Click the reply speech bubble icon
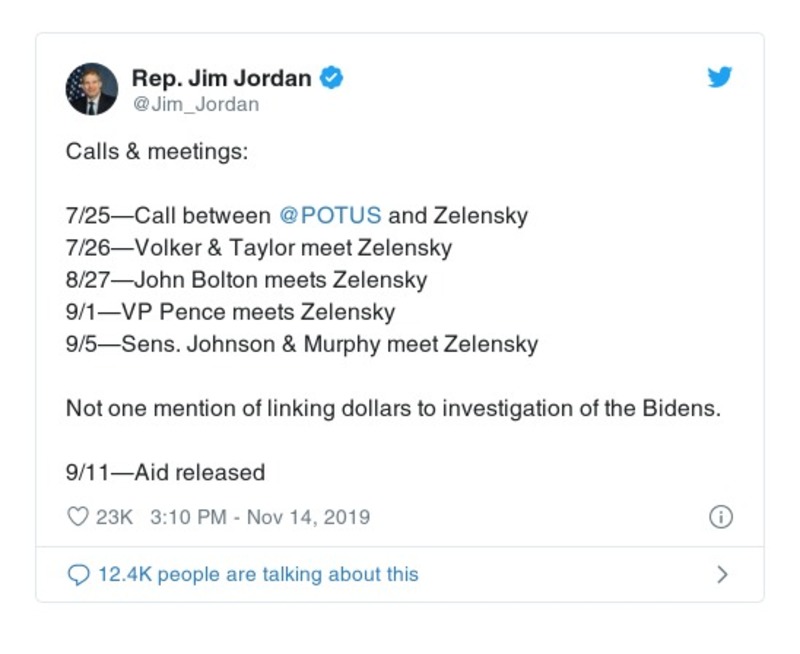 click(78, 574)
